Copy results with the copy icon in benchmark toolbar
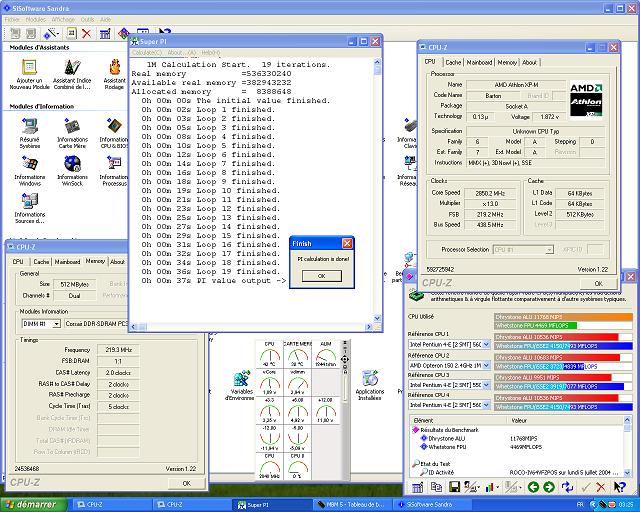Viewport: 640px width, 512px height. point(436,487)
